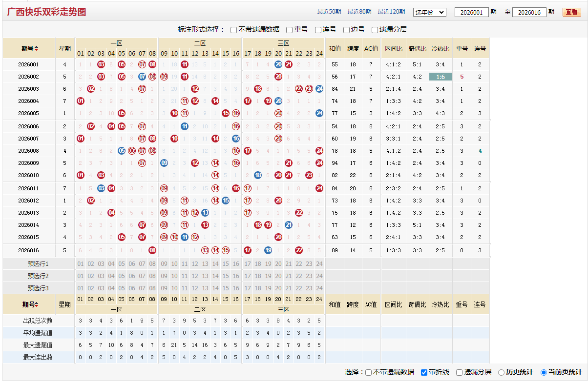Open the 选年份 year dropdown
The height and width of the screenshot is (383, 588).
429,12
